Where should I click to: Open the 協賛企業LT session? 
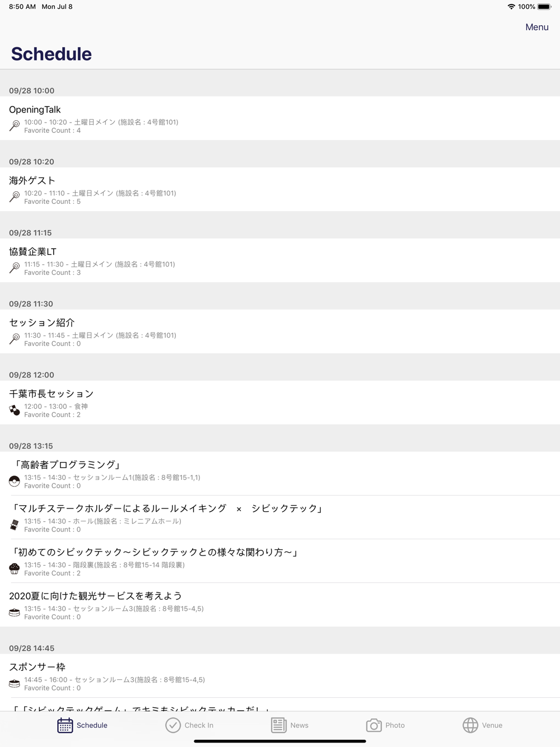(280, 260)
